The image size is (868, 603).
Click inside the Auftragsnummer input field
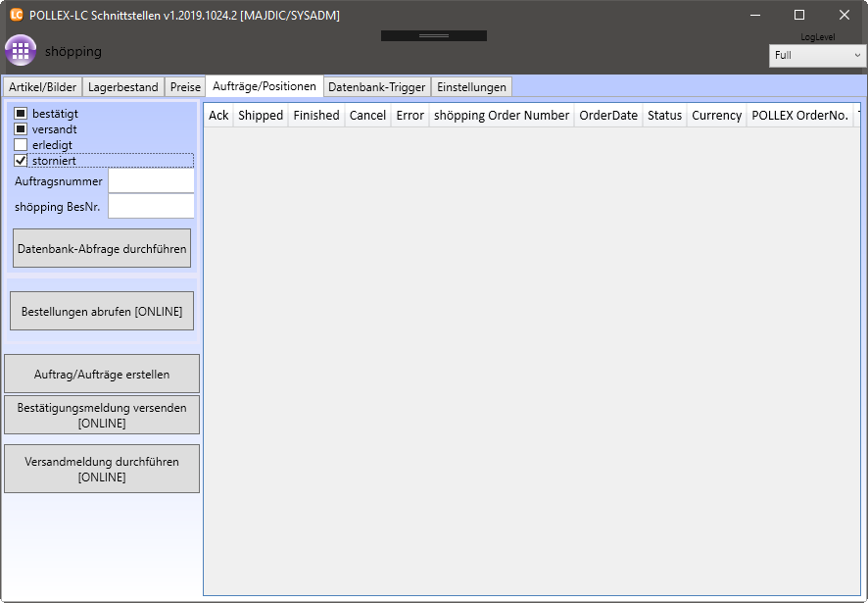tap(151, 181)
